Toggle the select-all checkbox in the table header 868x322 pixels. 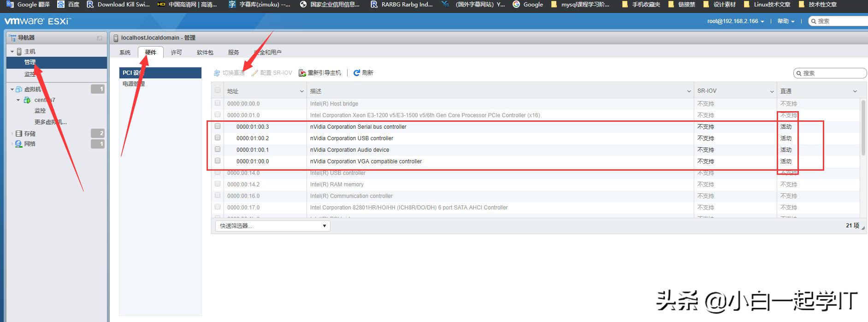[x=218, y=90]
